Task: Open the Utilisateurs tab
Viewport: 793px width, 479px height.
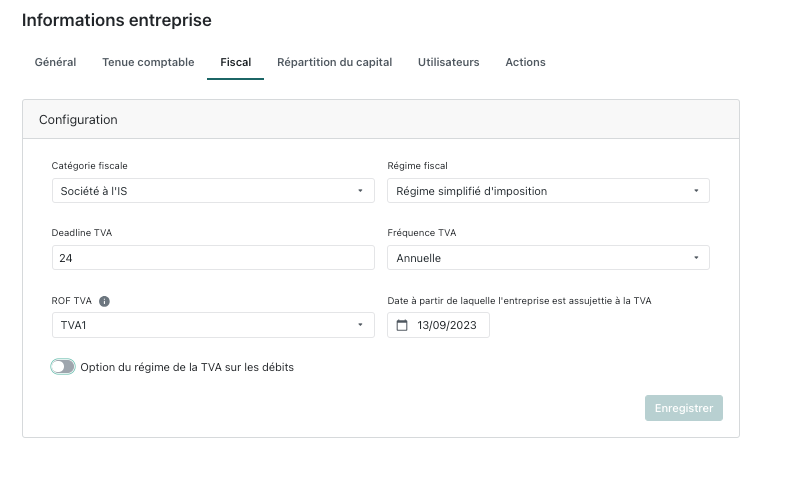Action: [448, 62]
